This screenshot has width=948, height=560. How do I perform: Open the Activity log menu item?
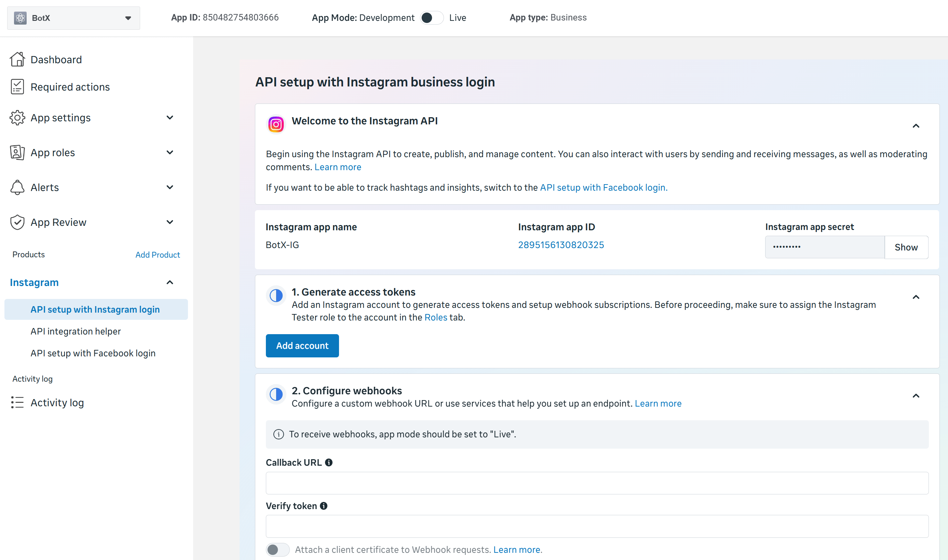(57, 402)
